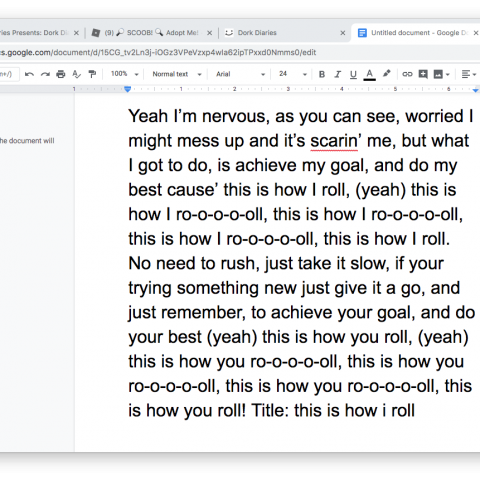
Task: Pick the highlighter pen color tool
Action: (x=386, y=74)
